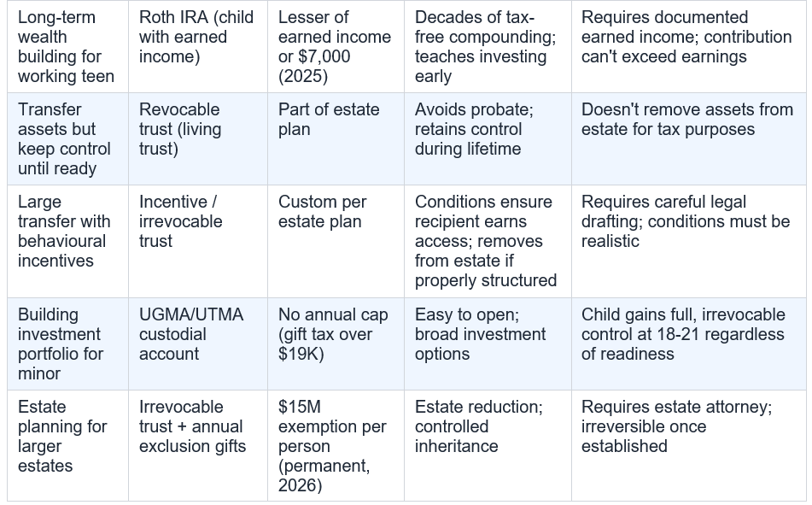Click the 'Long-term wealth building for working teen' cell

click(x=67, y=47)
